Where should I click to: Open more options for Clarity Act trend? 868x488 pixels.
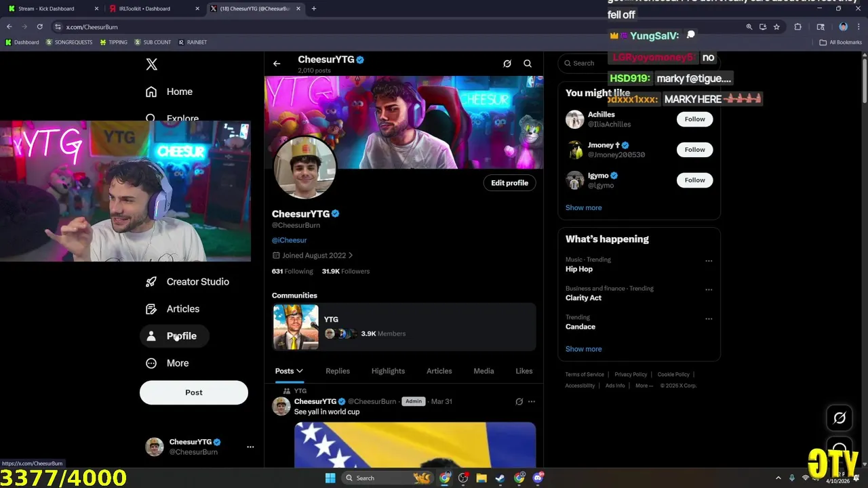(x=709, y=289)
